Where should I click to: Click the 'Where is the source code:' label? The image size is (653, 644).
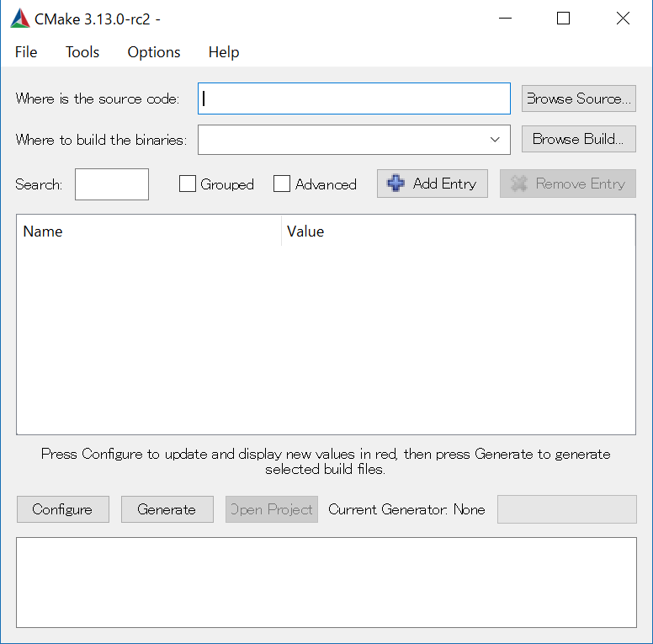98,98
